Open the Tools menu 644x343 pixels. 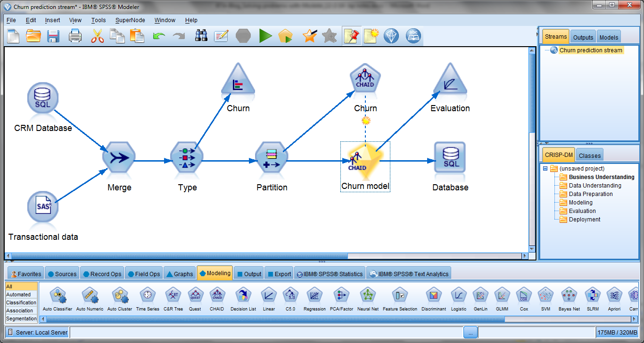pyautogui.click(x=99, y=20)
